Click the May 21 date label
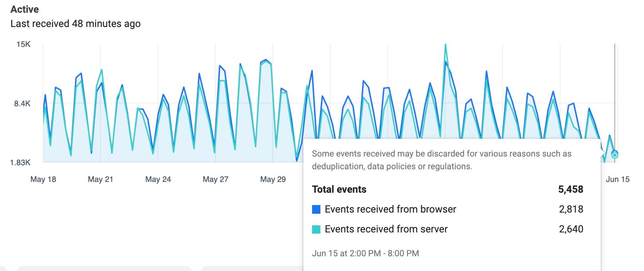Viewport: 644px width, 271px height. [100, 179]
